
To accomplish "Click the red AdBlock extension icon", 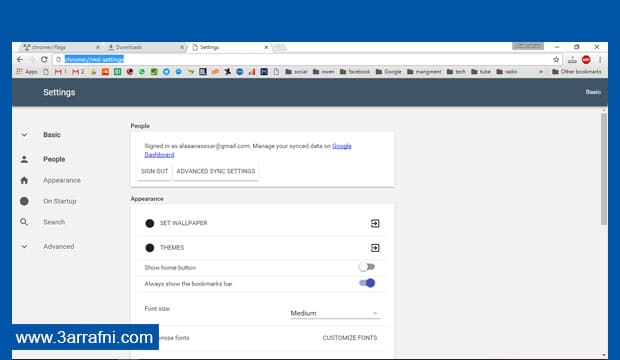I will [x=586, y=59].
